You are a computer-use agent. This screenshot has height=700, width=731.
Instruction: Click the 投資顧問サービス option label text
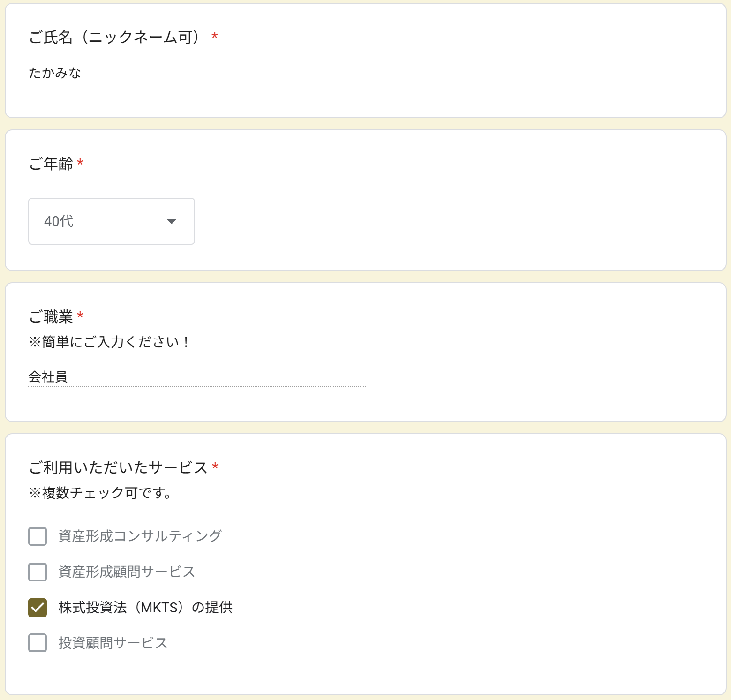pos(113,643)
